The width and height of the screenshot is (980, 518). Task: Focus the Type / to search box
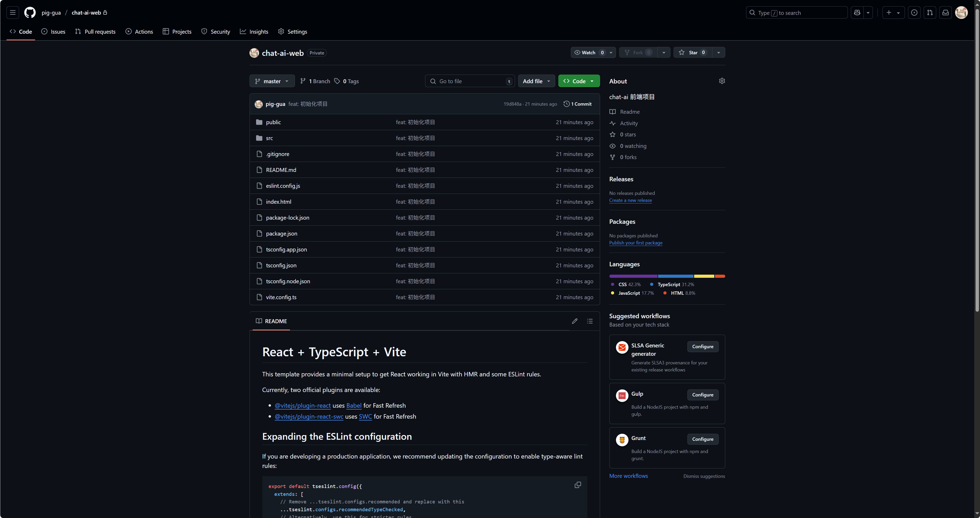tap(797, 13)
